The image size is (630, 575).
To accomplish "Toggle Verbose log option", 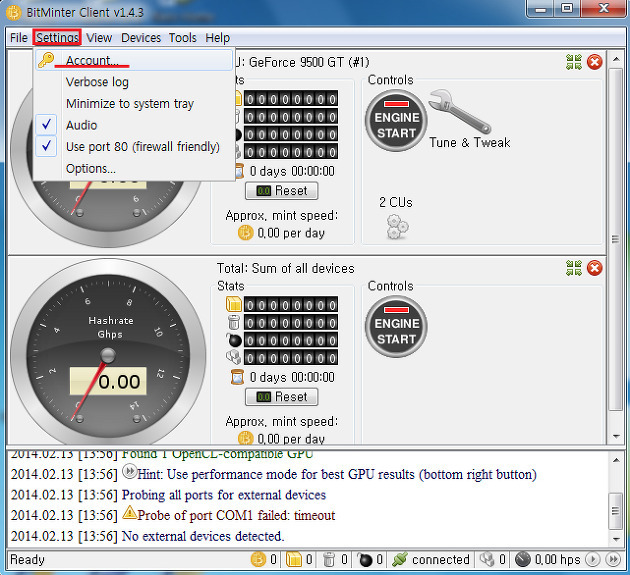I will pyautogui.click(x=133, y=82).
